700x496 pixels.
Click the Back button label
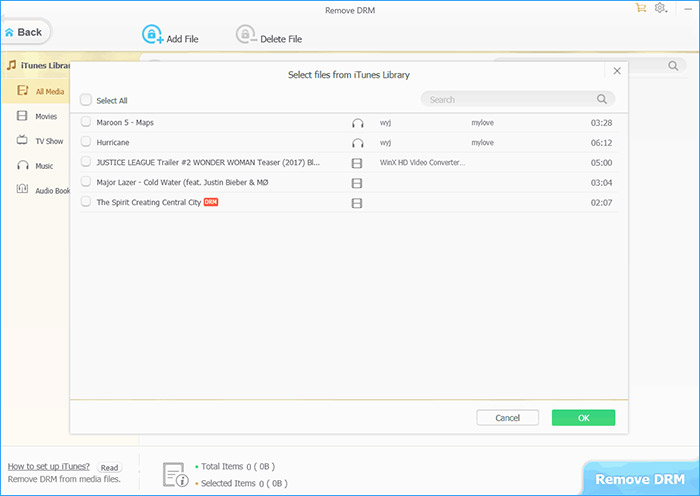tap(29, 32)
